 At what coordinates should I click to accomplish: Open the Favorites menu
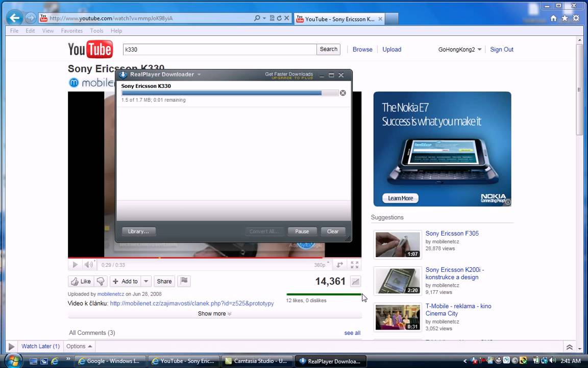click(71, 31)
